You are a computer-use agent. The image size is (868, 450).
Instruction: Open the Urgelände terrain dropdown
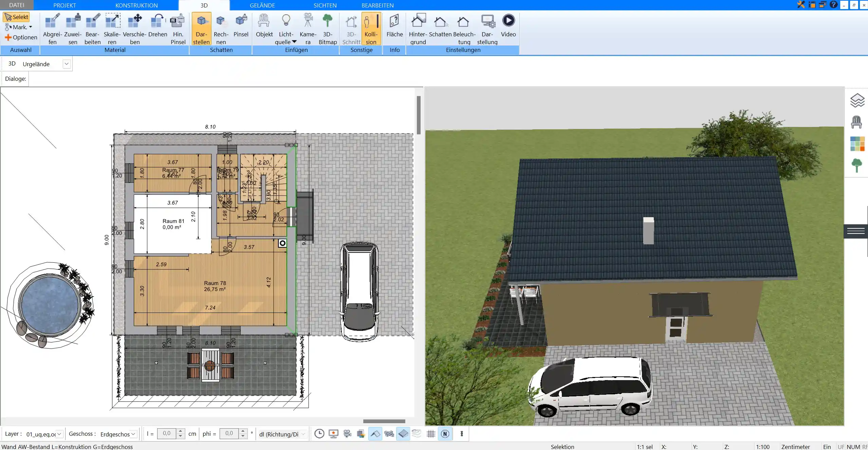(66, 63)
